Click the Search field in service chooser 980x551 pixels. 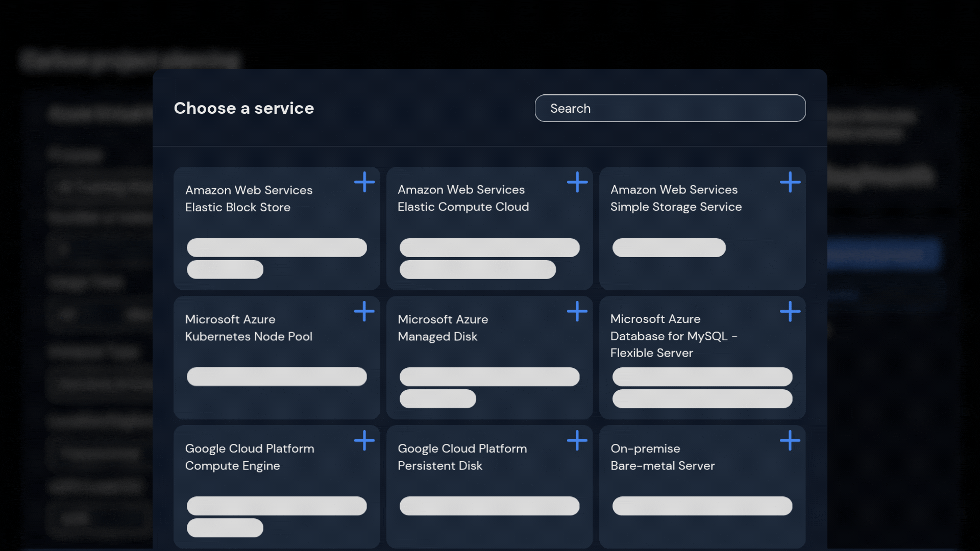(x=670, y=108)
